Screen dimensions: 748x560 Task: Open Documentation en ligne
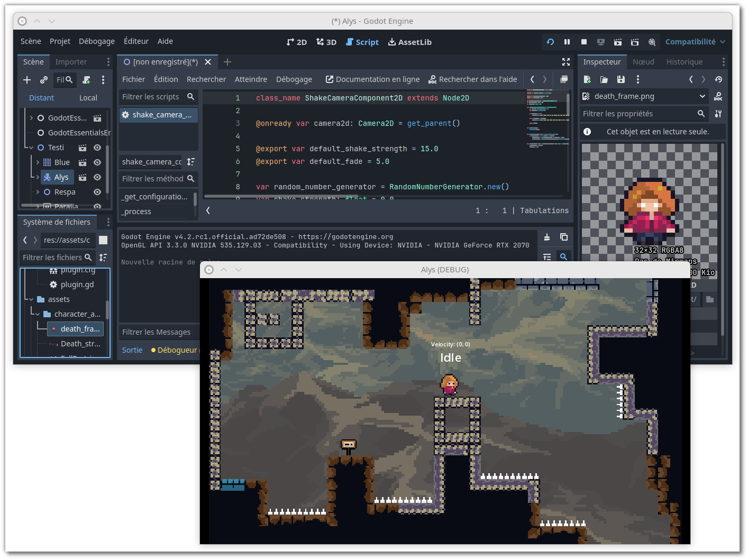pos(373,79)
